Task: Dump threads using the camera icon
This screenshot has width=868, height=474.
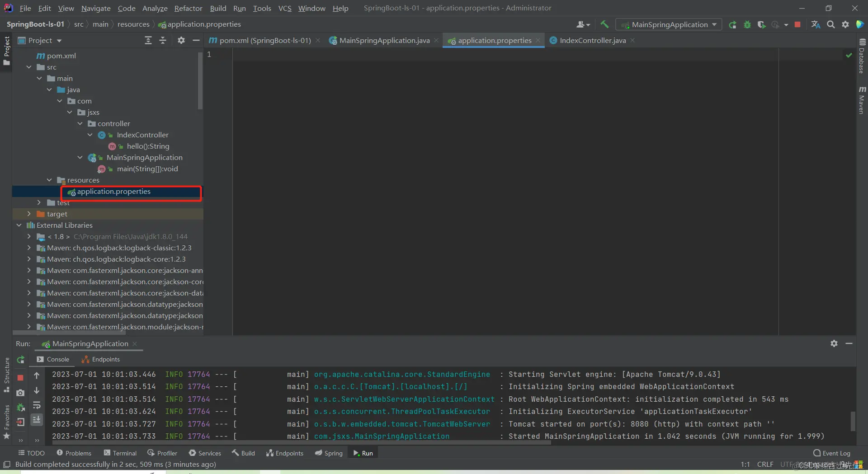Action: [x=20, y=393]
